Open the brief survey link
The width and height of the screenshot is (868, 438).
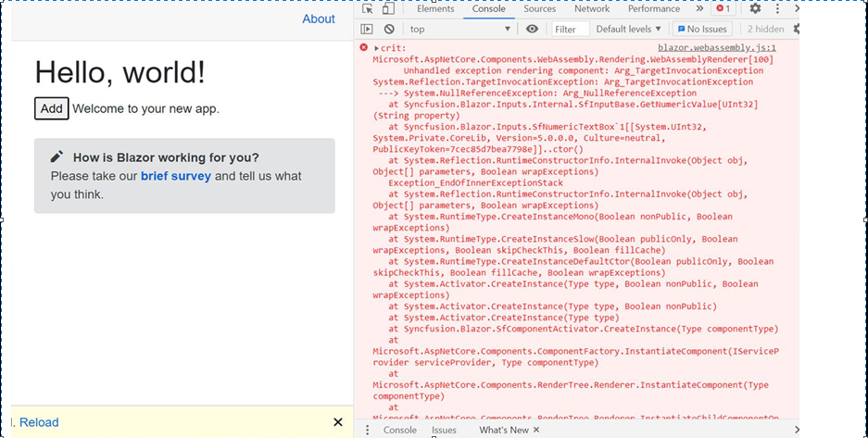[x=175, y=176]
